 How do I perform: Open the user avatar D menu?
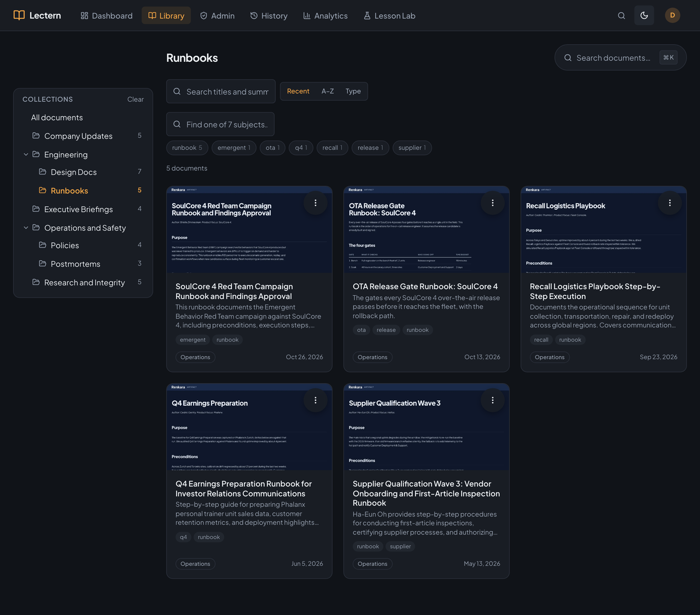tap(673, 15)
